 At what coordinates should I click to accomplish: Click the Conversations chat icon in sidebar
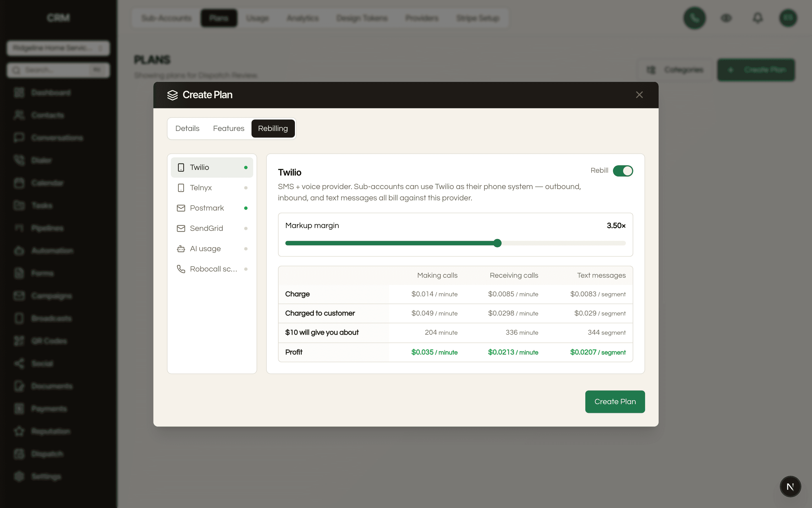point(19,138)
